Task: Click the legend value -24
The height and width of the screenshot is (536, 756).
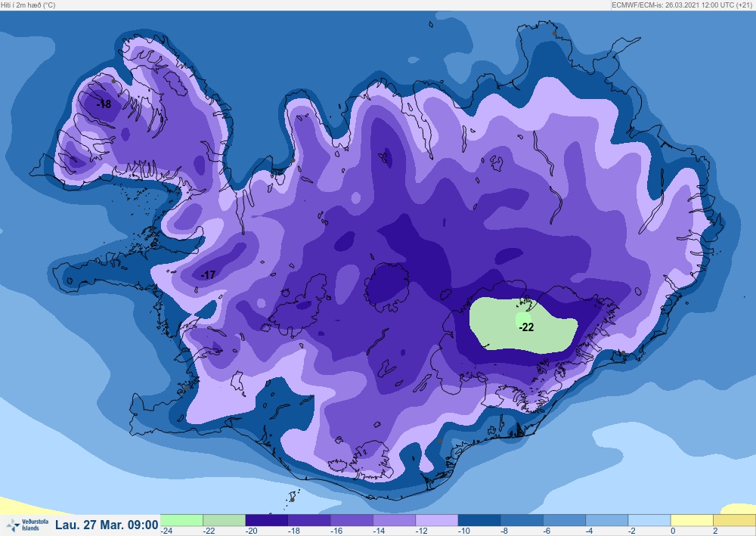Action: click(166, 531)
